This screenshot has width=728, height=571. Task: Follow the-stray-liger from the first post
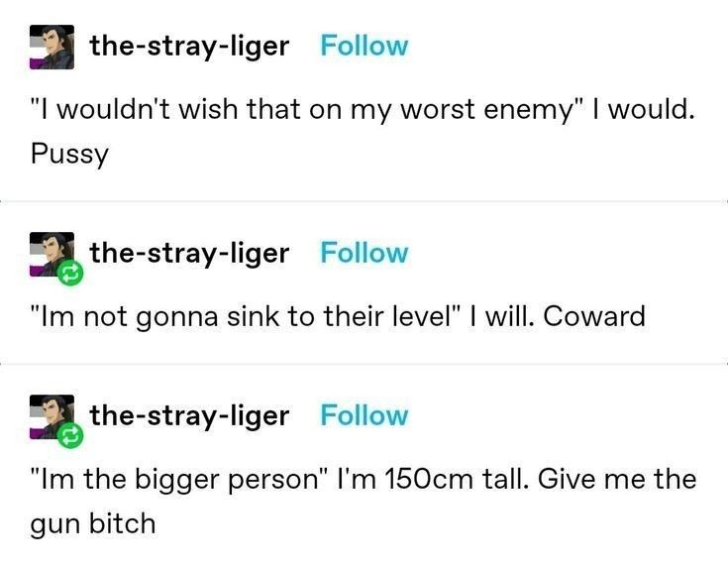point(364,46)
